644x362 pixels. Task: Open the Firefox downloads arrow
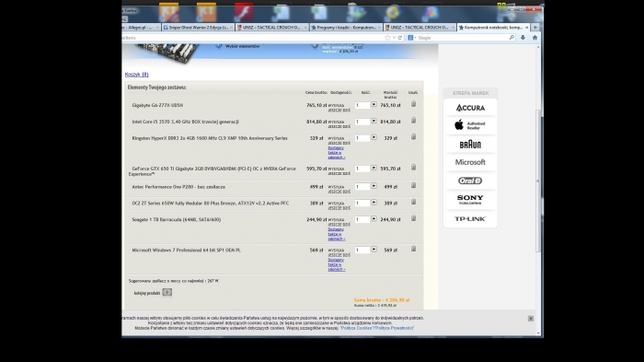[x=523, y=38]
